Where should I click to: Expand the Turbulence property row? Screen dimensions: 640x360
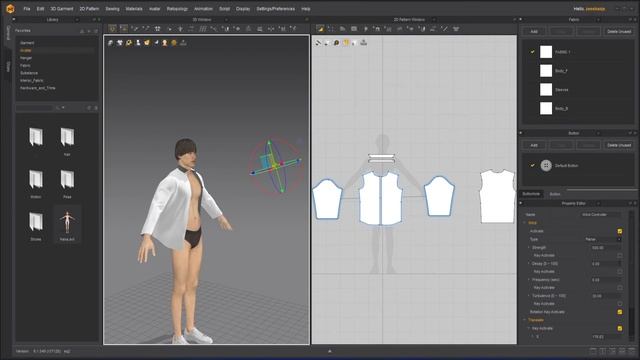[529, 296]
